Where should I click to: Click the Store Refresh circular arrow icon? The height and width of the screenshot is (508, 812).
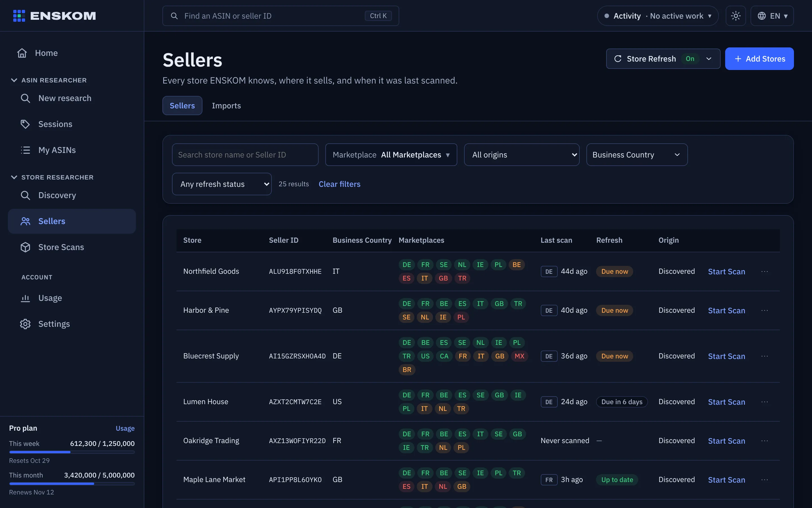point(618,59)
